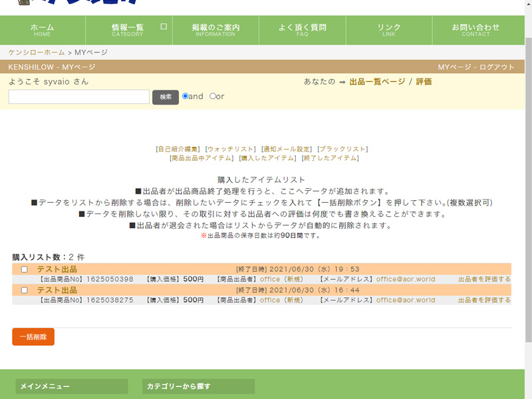Check the first テスト出品 item checkbox
532x399 pixels.
point(24,271)
